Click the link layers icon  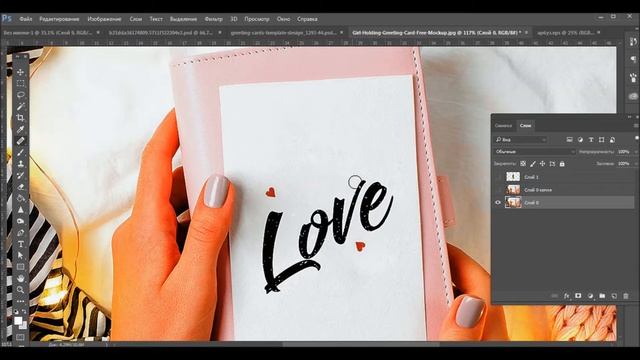(554, 296)
